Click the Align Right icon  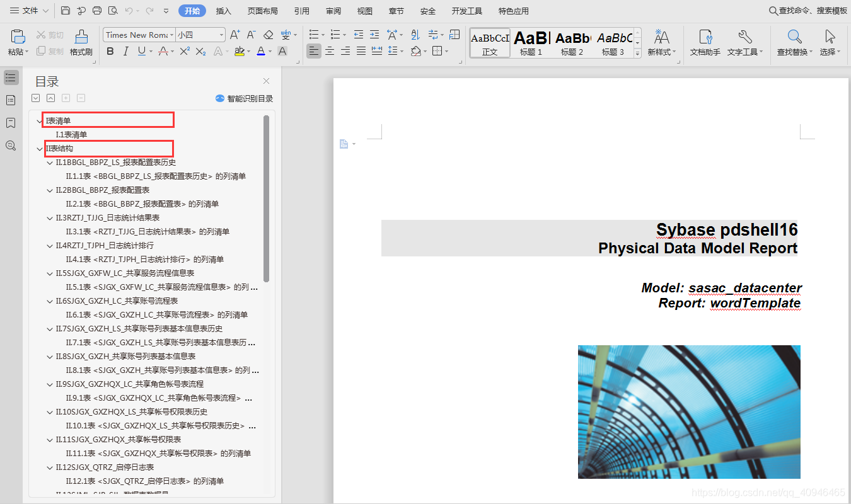coord(345,51)
